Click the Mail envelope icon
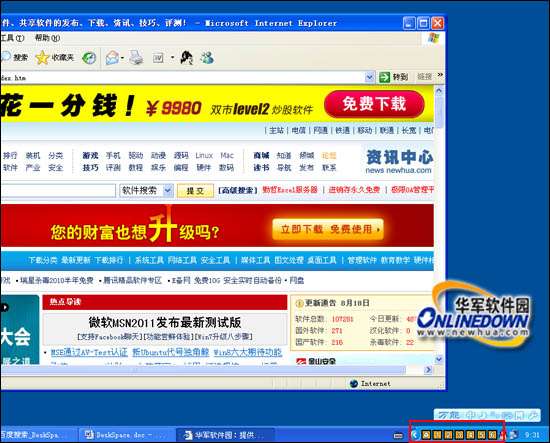The width and height of the screenshot is (550, 443). 112,58
